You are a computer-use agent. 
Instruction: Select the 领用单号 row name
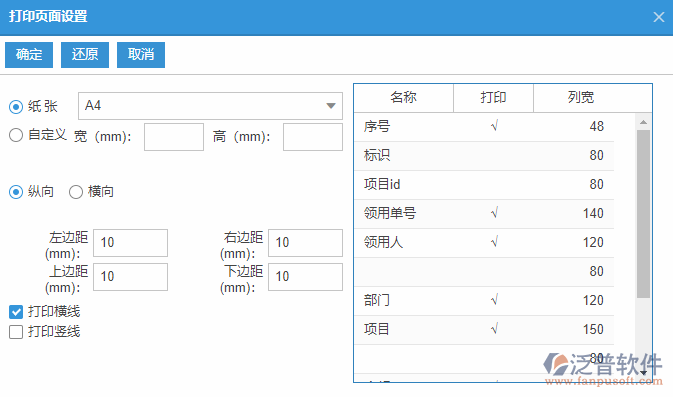pyautogui.click(x=390, y=213)
